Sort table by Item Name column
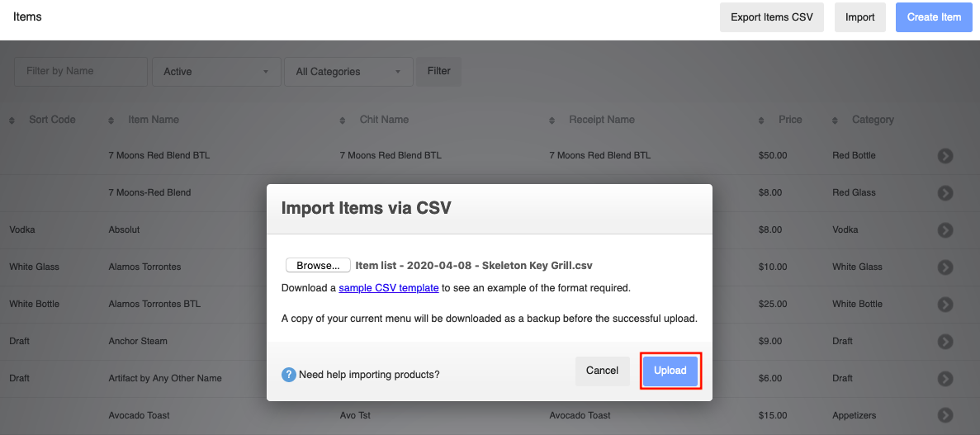Image resolution: width=980 pixels, height=435 pixels. pos(153,120)
